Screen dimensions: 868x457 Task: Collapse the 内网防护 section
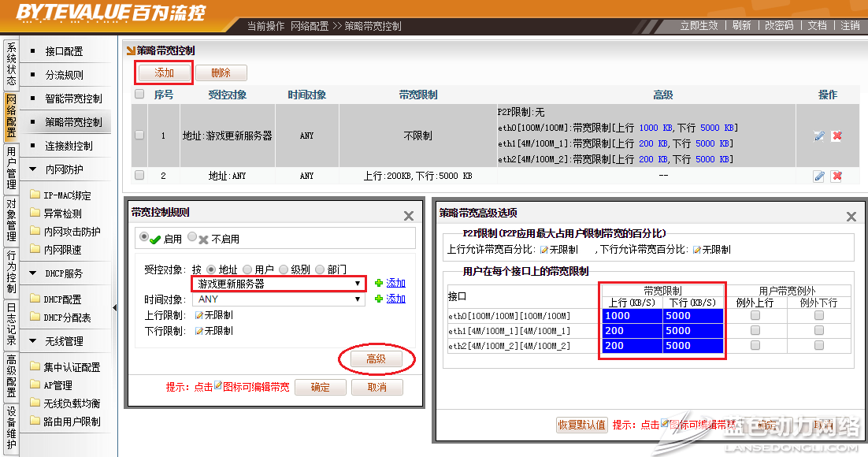coord(32,169)
